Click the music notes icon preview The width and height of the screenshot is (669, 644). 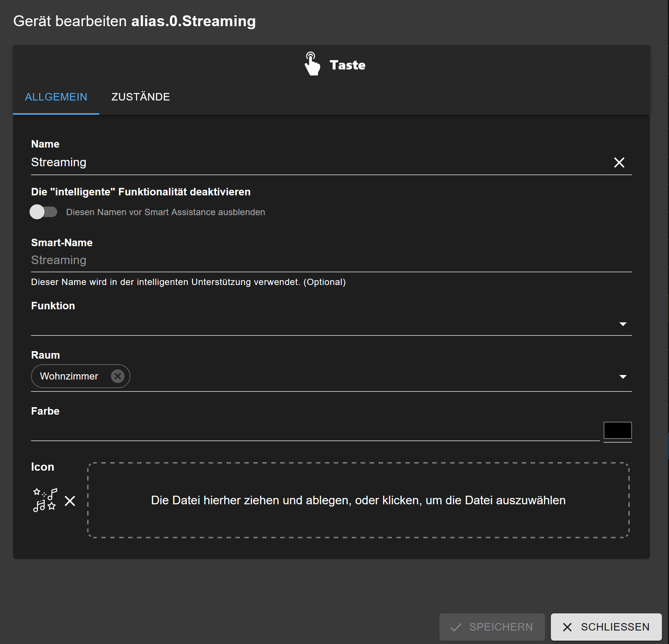click(x=45, y=500)
